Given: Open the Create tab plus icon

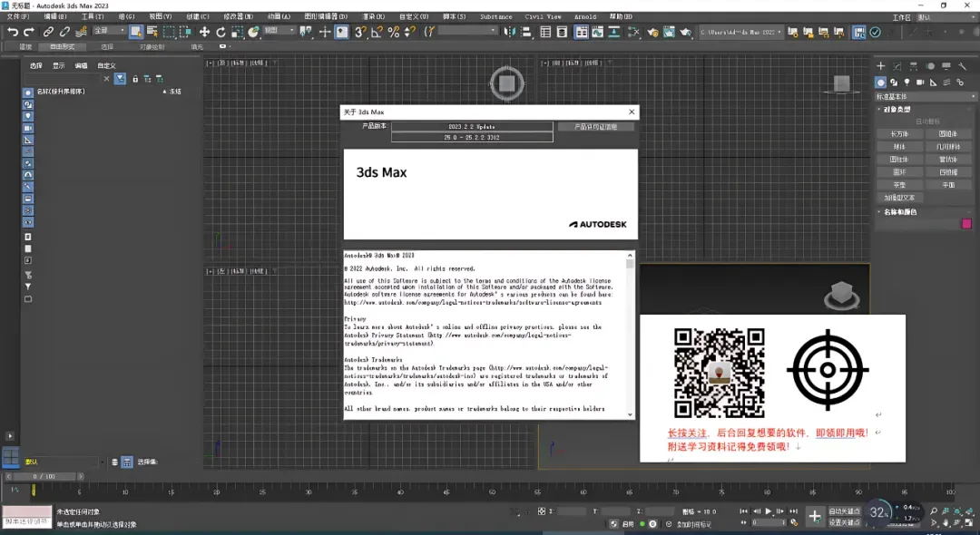Looking at the screenshot, I should (880, 66).
